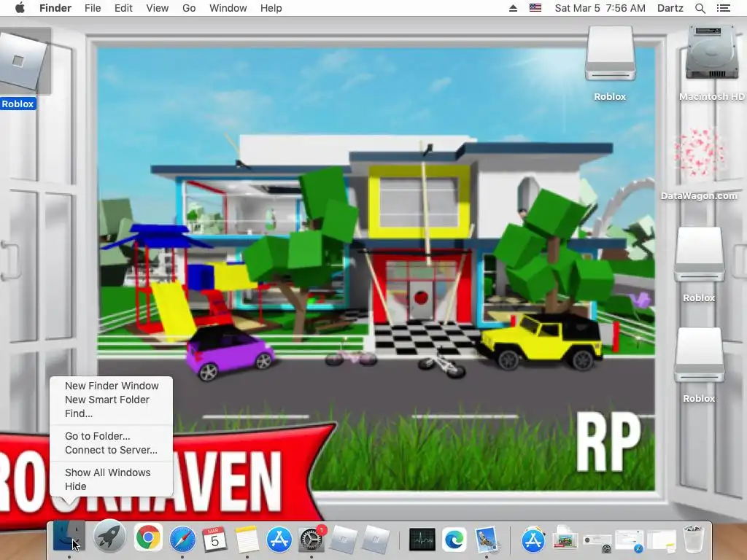Open the Trash in the Dock

click(x=693, y=539)
